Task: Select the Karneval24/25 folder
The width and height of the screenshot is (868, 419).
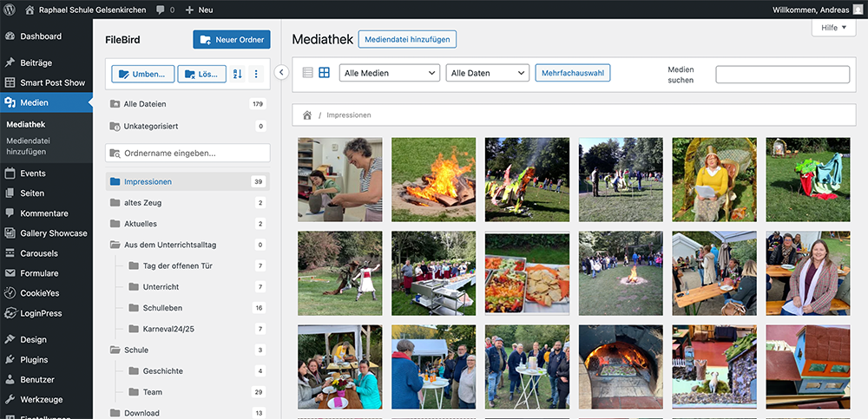Action: click(196, 329)
